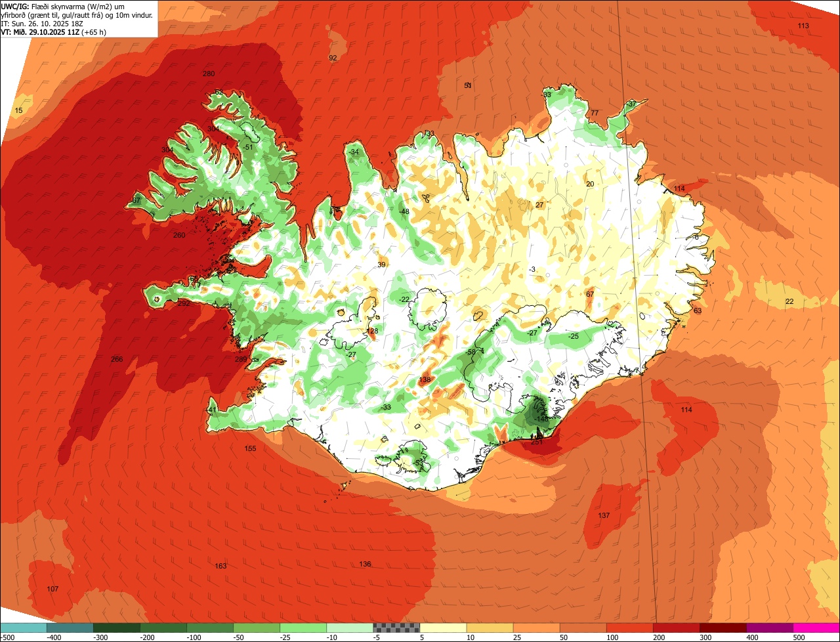
Task: Click the map value -34
Action: (354, 152)
